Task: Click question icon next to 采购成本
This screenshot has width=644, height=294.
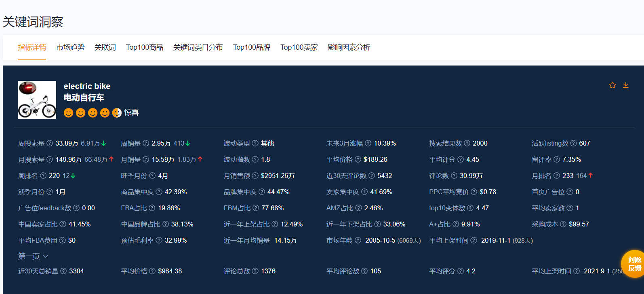Action: point(563,224)
